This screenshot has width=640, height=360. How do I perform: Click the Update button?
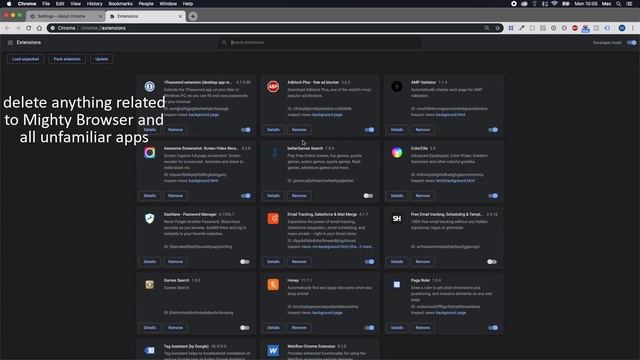[x=102, y=59]
